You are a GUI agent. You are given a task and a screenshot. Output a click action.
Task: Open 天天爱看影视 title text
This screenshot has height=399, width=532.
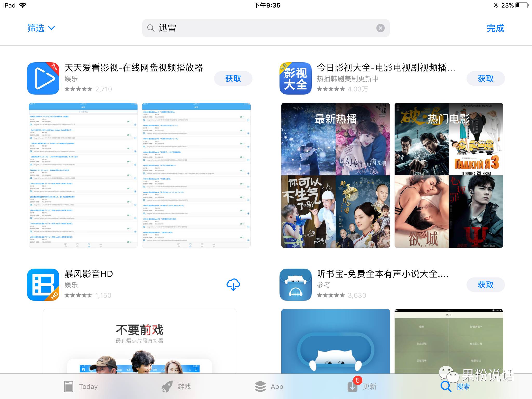pyautogui.click(x=134, y=68)
